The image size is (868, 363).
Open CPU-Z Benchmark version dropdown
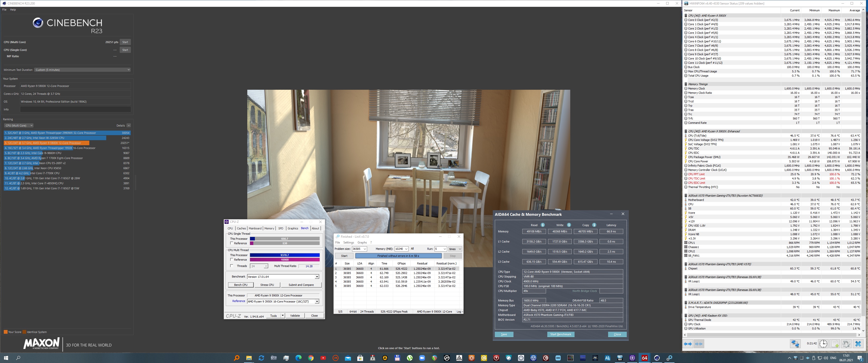coord(316,277)
